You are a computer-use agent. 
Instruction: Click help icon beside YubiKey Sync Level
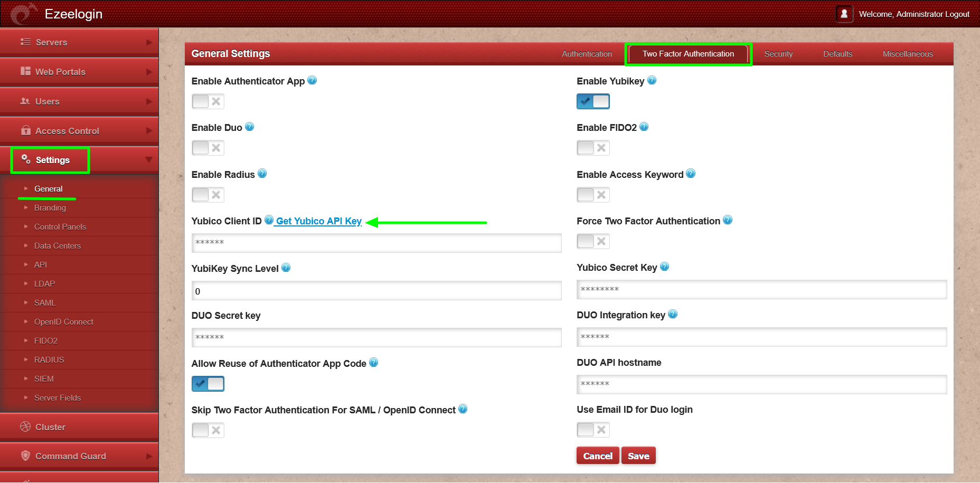(x=286, y=268)
